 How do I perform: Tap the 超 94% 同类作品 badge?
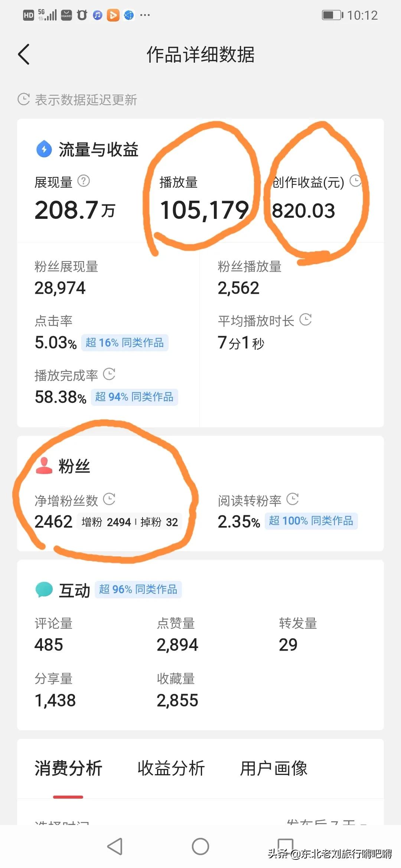tap(134, 397)
